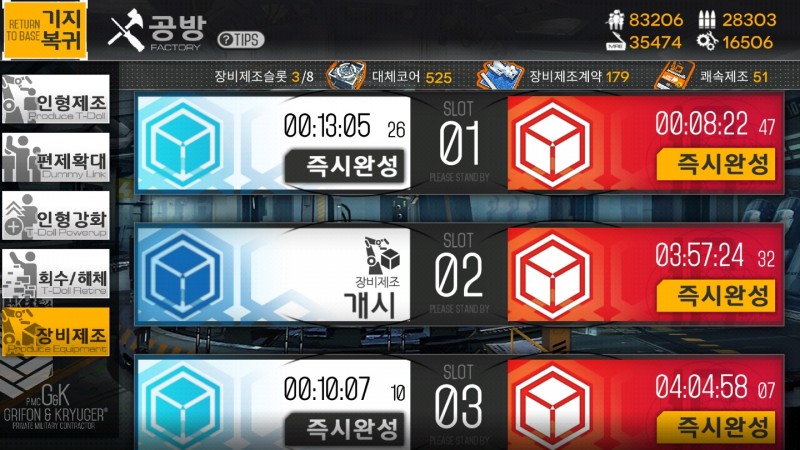This screenshot has height=450, width=800.
Task: Open the T-Doll Retire tab
Action: tap(56, 274)
